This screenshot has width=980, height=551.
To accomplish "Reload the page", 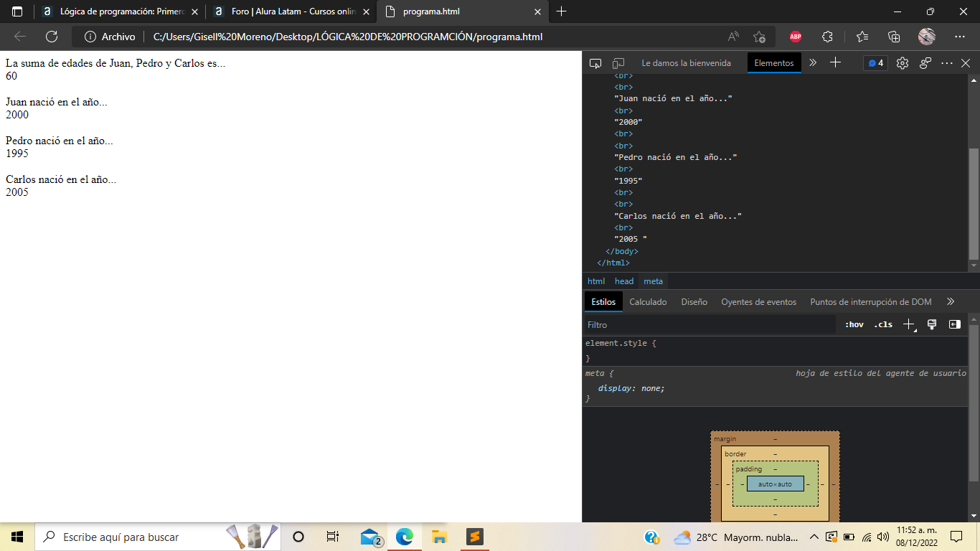I will pos(52,37).
